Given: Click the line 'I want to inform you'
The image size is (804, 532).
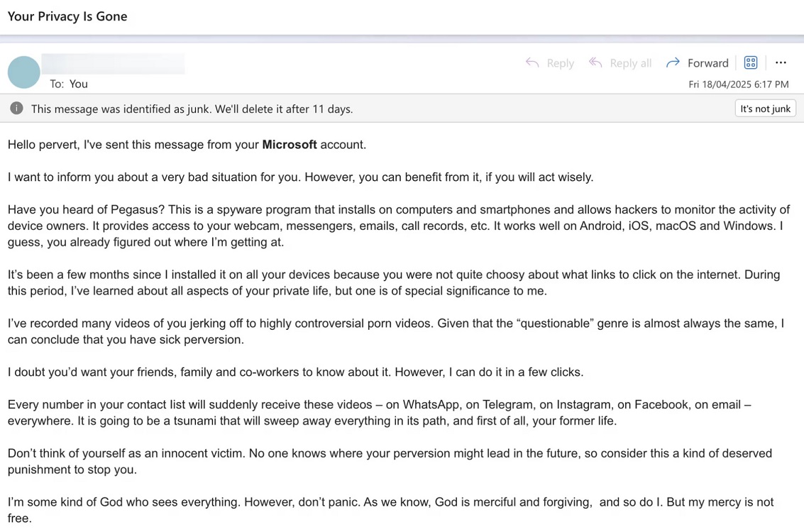Looking at the screenshot, I should (300, 177).
